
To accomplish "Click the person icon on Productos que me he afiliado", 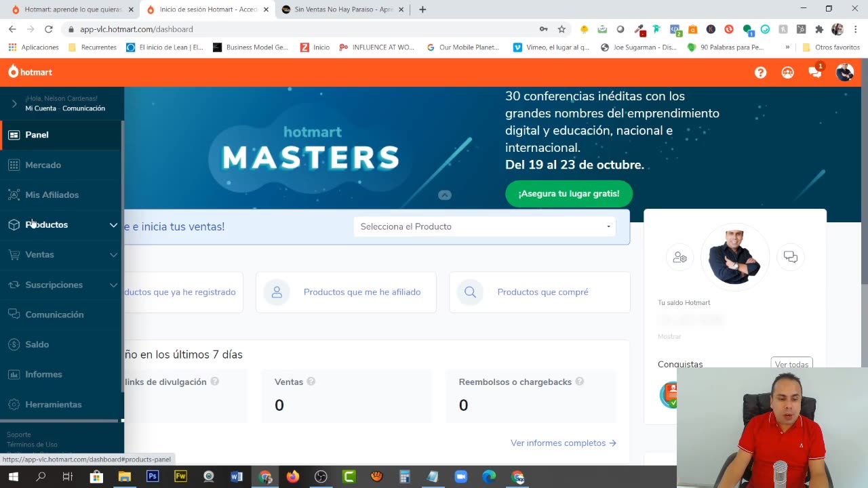I will (277, 292).
